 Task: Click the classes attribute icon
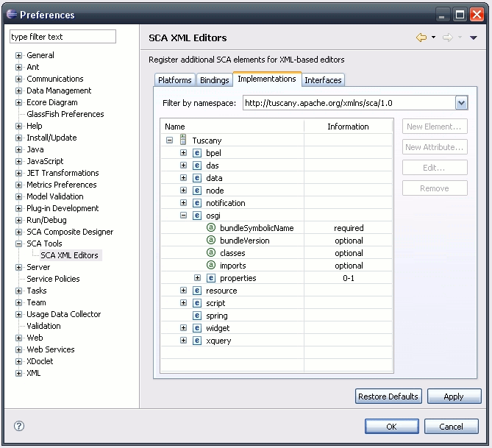click(x=211, y=253)
